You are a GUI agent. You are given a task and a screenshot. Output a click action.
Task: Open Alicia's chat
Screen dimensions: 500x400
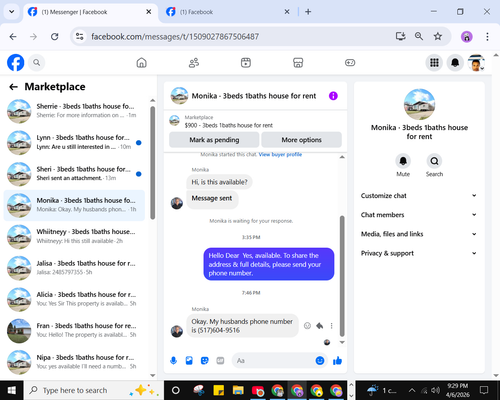[74, 299]
